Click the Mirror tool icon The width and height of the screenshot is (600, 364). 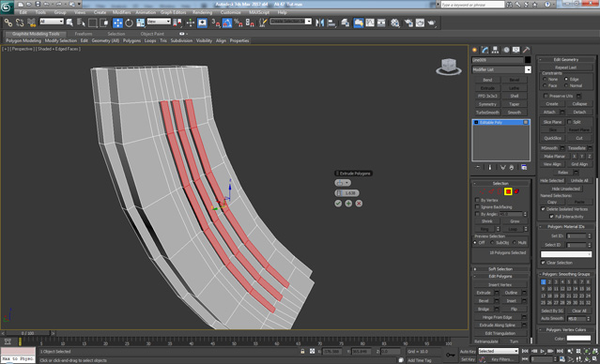pos(319,23)
